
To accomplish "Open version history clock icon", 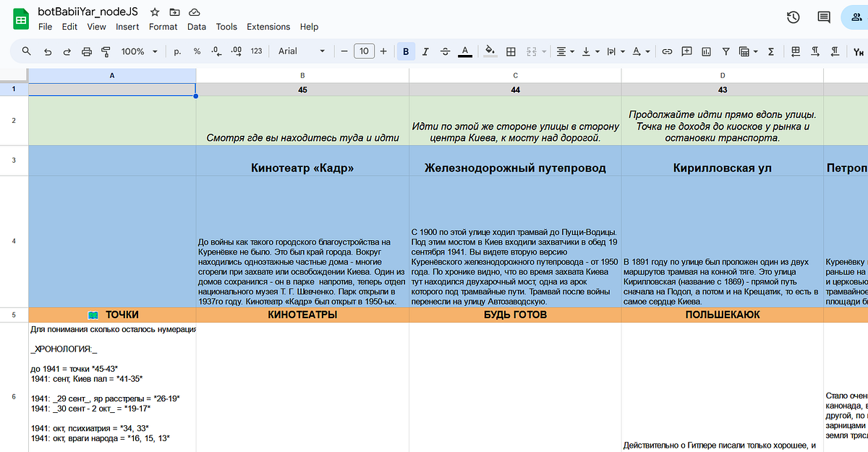I will point(793,17).
